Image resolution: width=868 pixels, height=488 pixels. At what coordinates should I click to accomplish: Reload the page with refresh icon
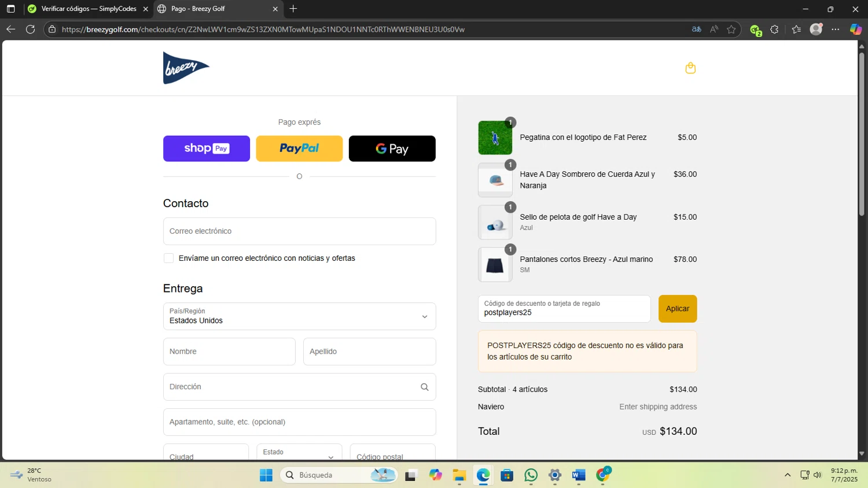tap(30, 29)
